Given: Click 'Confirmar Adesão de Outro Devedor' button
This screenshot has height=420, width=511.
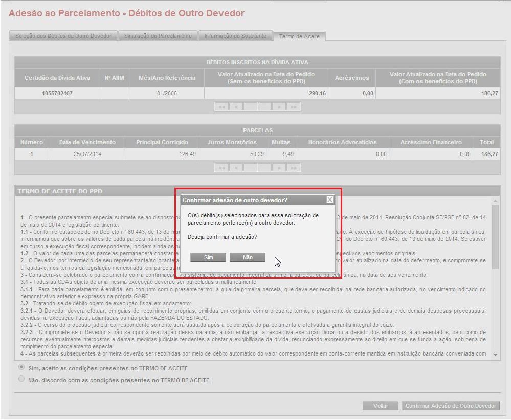Looking at the screenshot, I should pyautogui.click(x=451, y=406).
